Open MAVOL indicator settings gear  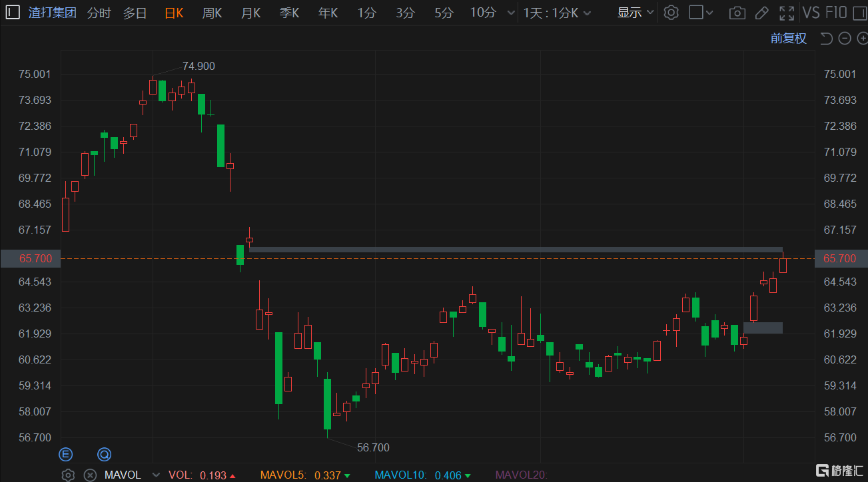67,475
